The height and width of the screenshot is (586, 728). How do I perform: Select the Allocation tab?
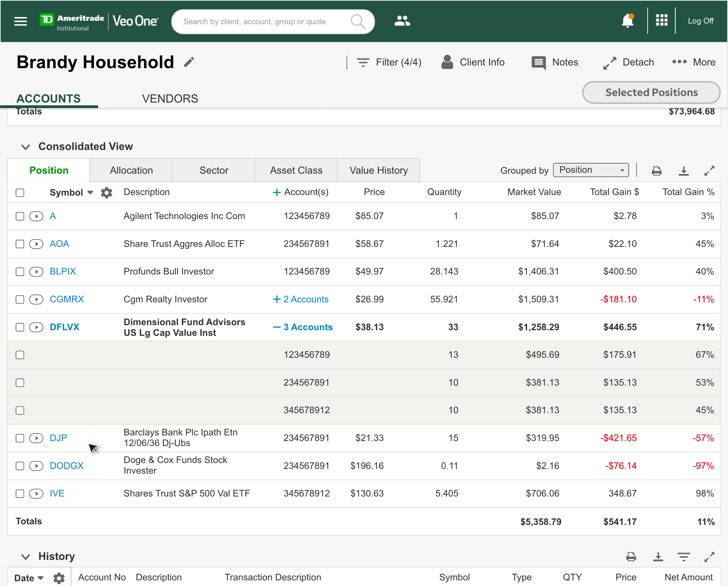[131, 170]
